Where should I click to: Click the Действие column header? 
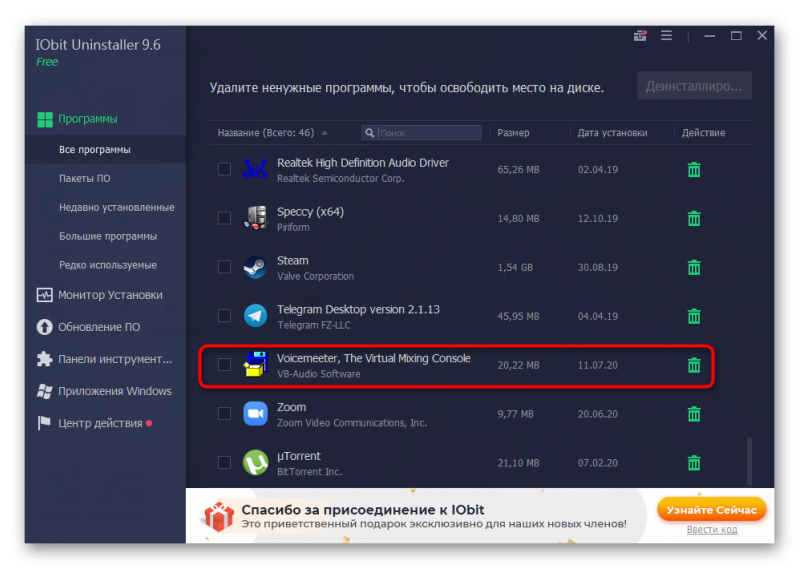[x=703, y=133]
